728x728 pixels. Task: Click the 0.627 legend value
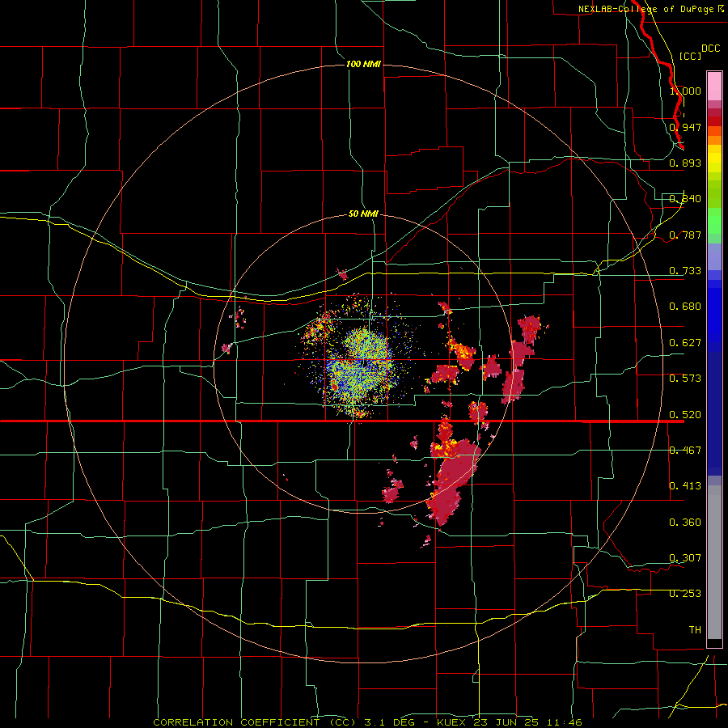point(685,343)
